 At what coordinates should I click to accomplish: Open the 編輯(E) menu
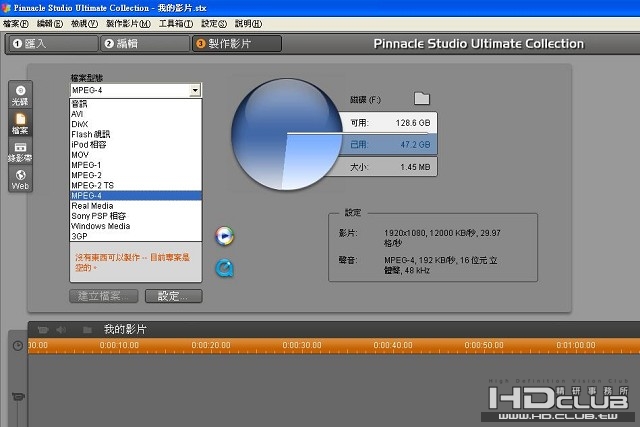(x=50, y=24)
